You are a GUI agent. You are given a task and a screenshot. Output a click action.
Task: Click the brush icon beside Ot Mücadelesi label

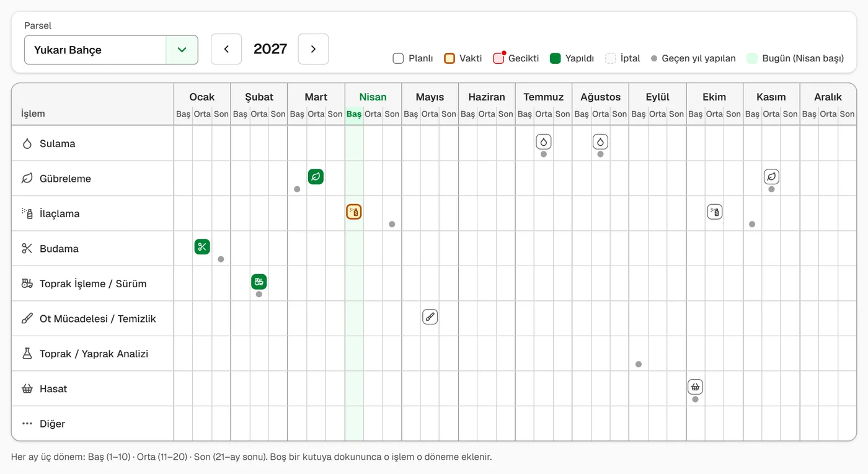coord(27,319)
